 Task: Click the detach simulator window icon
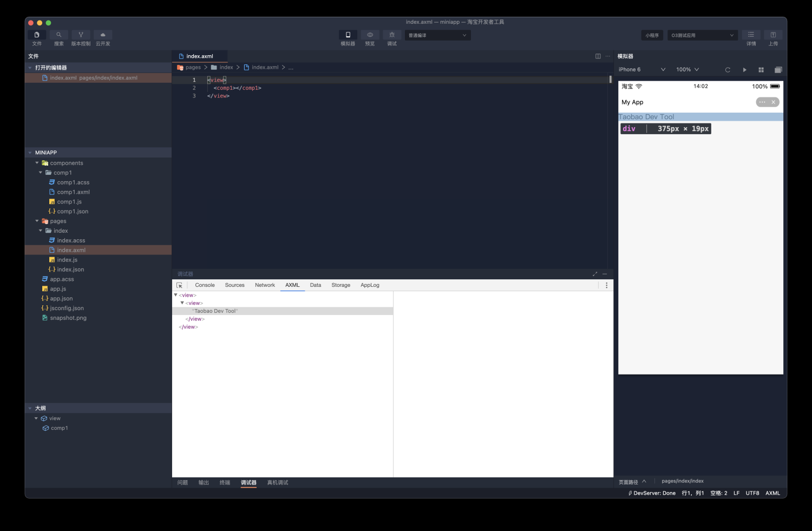pos(778,70)
